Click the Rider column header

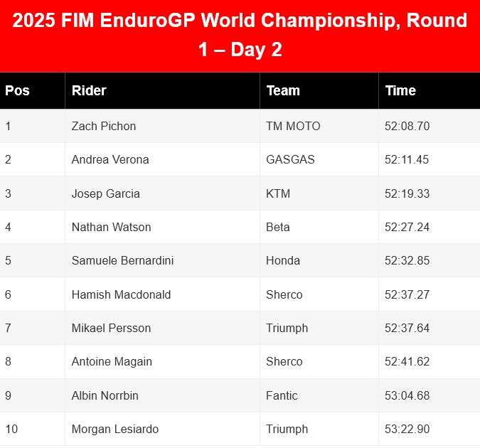tap(89, 90)
